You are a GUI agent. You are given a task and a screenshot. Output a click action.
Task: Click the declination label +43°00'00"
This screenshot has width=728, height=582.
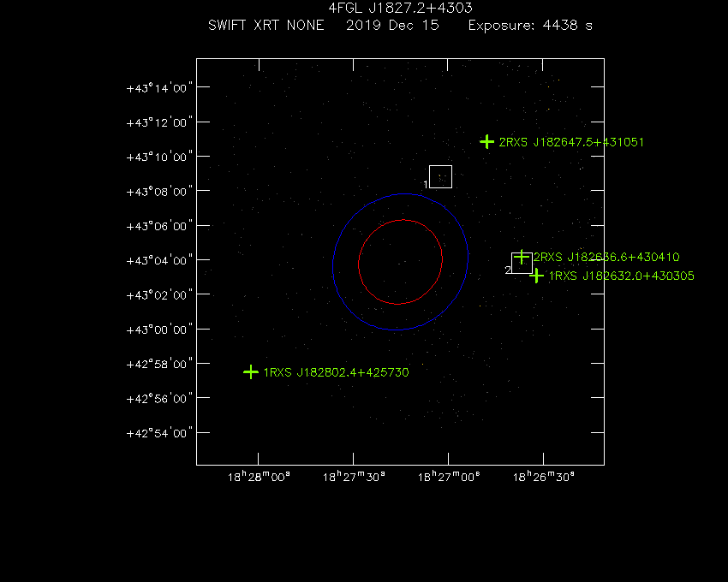tap(159, 330)
